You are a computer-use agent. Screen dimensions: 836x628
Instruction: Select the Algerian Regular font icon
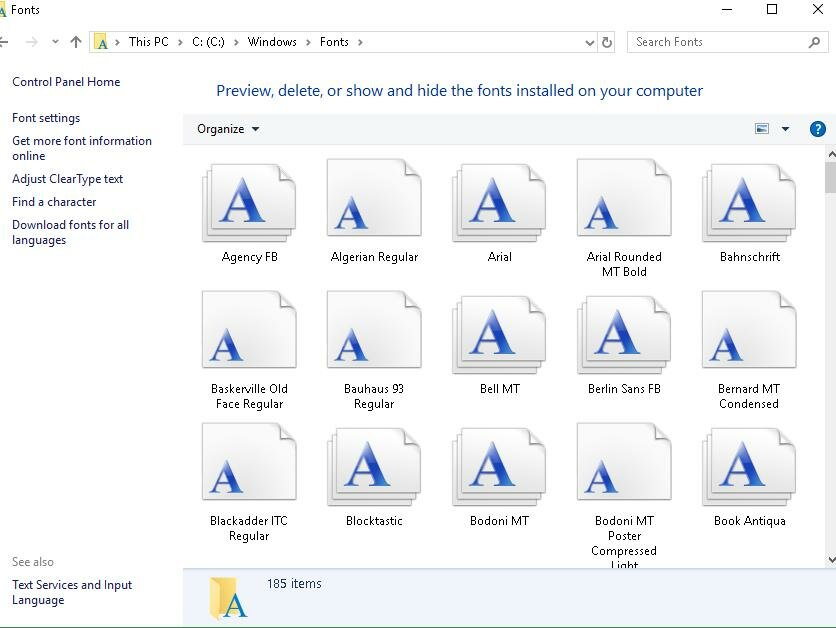pyautogui.click(x=374, y=203)
